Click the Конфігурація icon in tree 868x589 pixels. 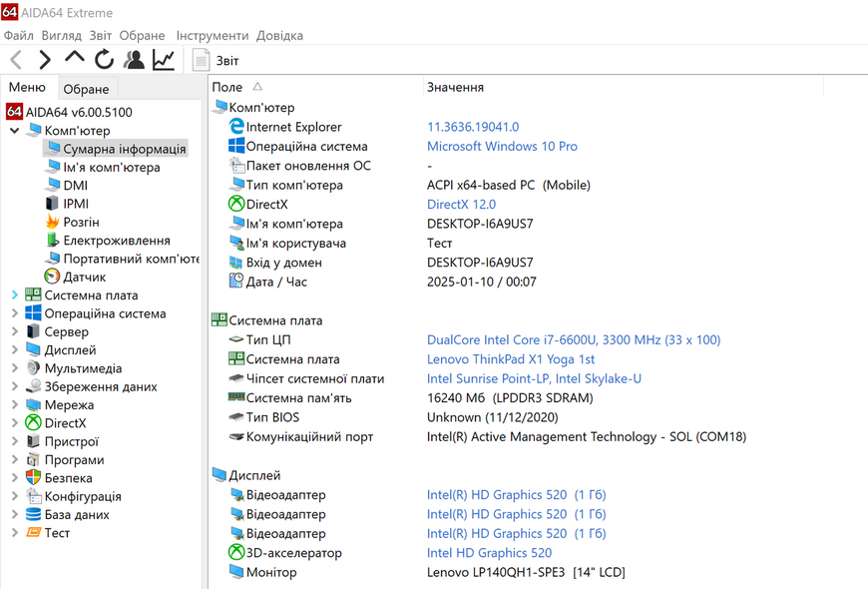pos(33,496)
